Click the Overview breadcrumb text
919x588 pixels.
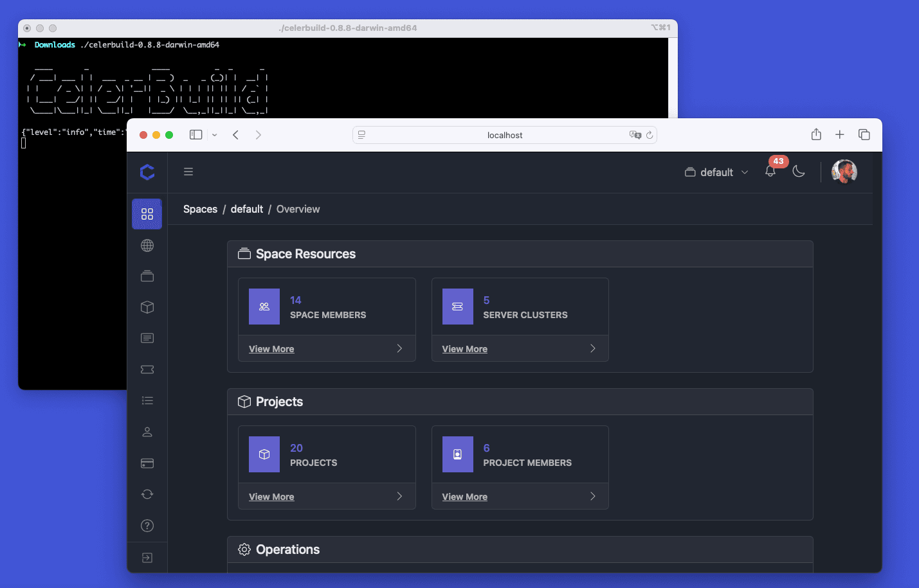298,209
